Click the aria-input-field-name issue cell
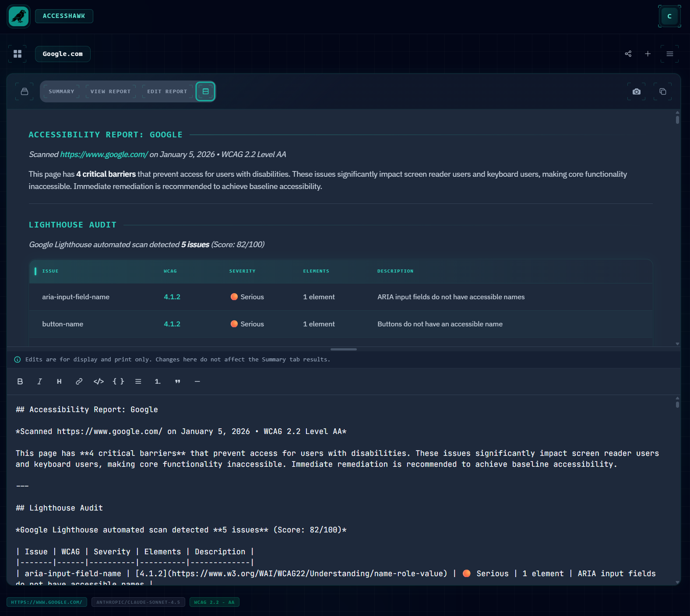The width and height of the screenshot is (690, 616). click(76, 297)
